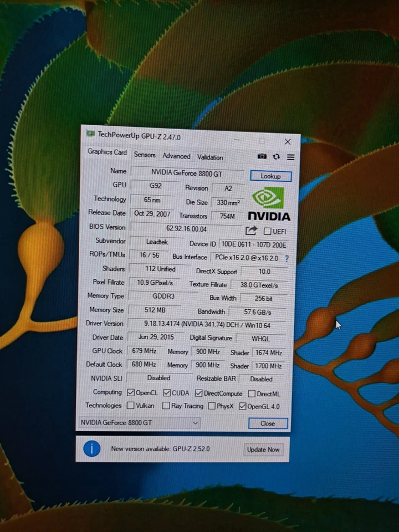Minimize the GPU-Z window
The image size is (399, 532).
(237, 140)
